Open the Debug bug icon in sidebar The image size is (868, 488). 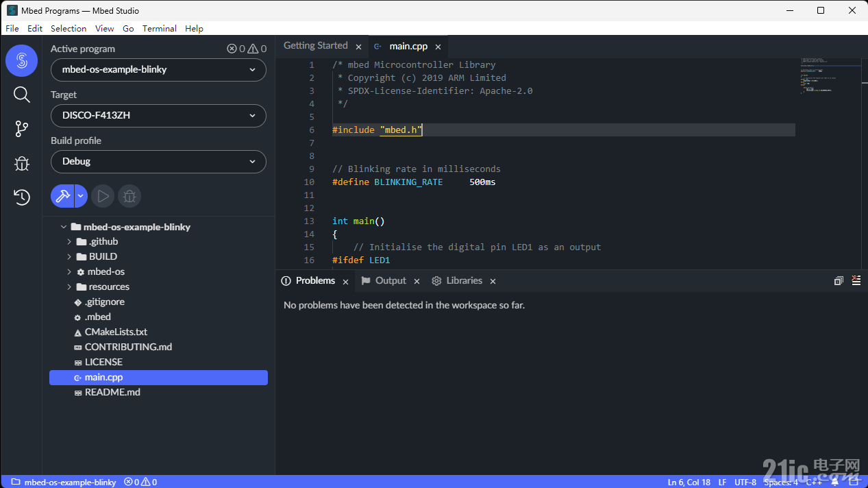[21, 163]
